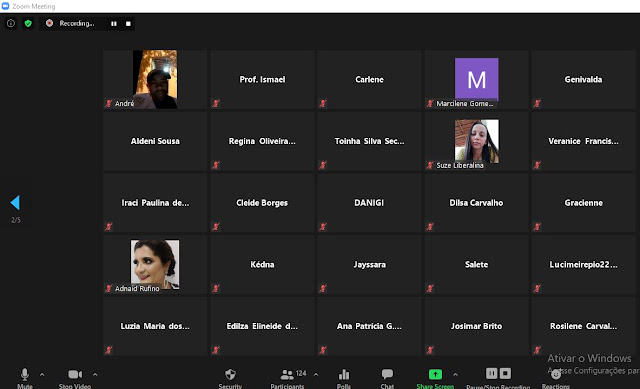
Task: Select Carlene participant tile
Action: 369,79
